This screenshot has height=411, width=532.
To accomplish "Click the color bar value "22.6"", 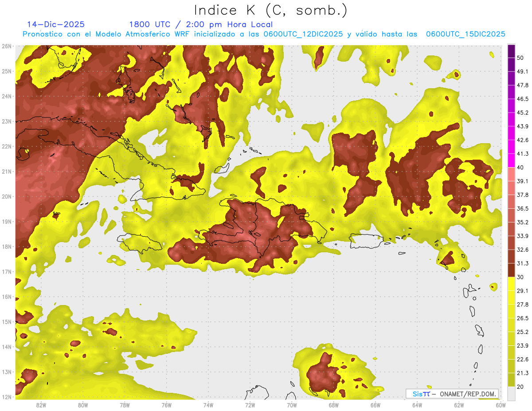I will tap(523, 359).
